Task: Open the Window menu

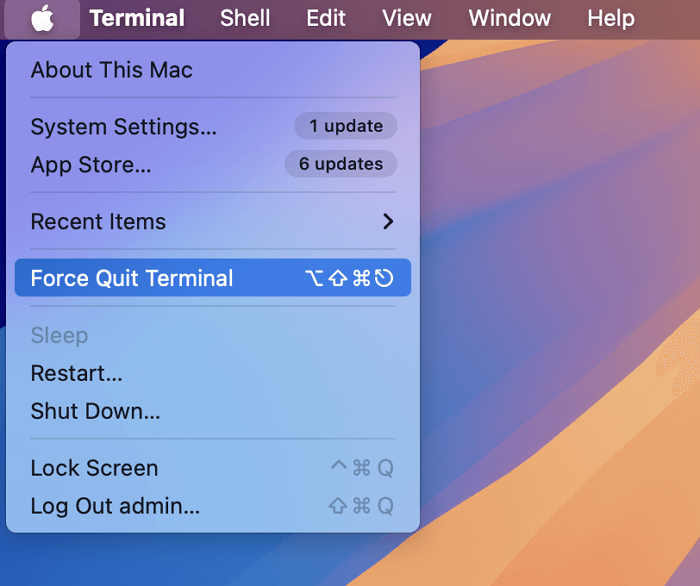Action: point(509,19)
